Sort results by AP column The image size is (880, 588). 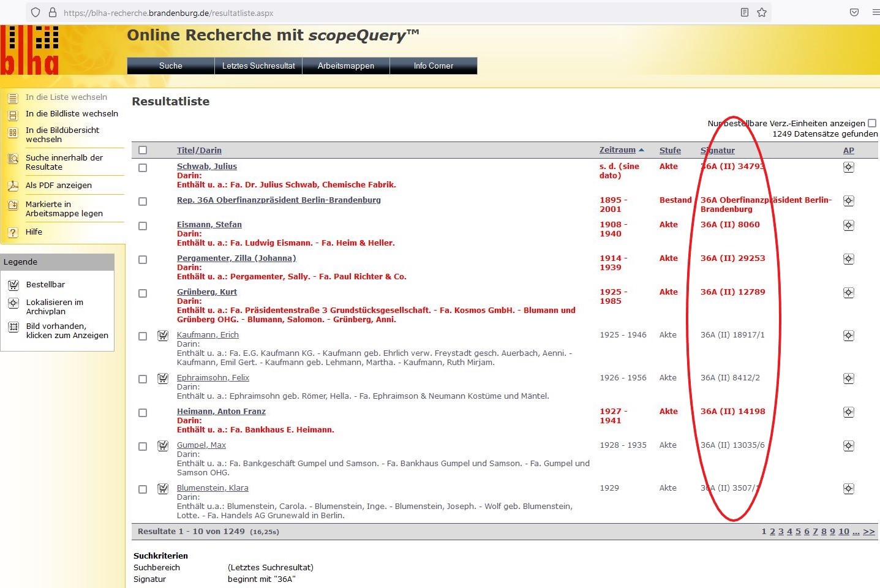pos(848,150)
